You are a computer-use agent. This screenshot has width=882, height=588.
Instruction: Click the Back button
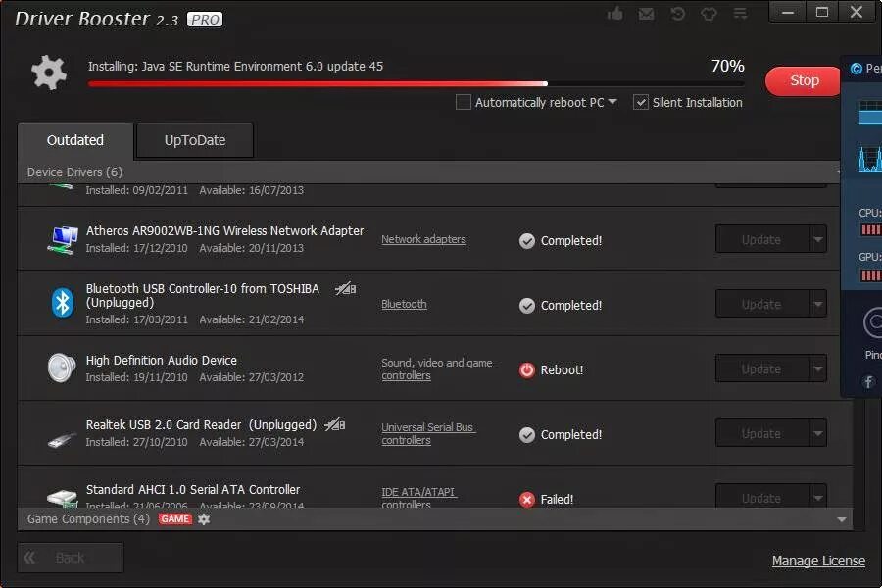(71, 558)
